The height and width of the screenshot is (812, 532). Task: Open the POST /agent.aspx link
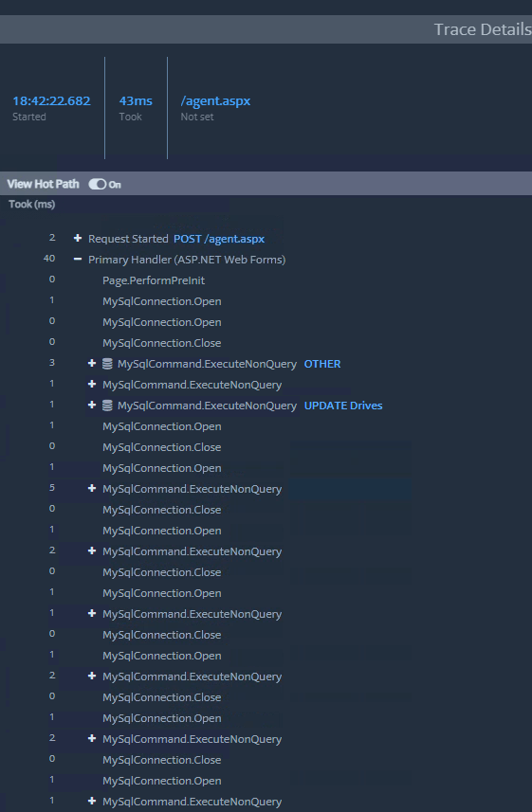[219, 239]
